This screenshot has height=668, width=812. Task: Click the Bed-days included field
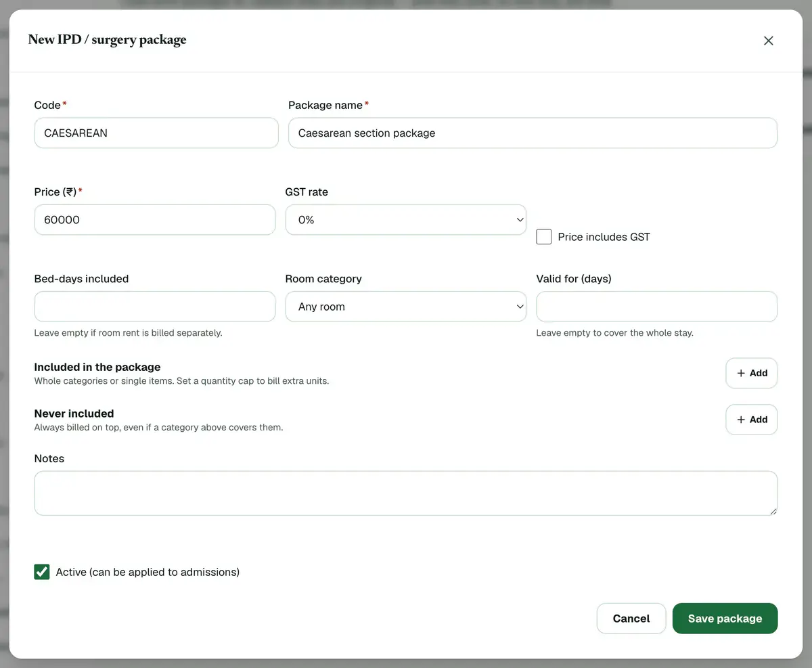(155, 307)
